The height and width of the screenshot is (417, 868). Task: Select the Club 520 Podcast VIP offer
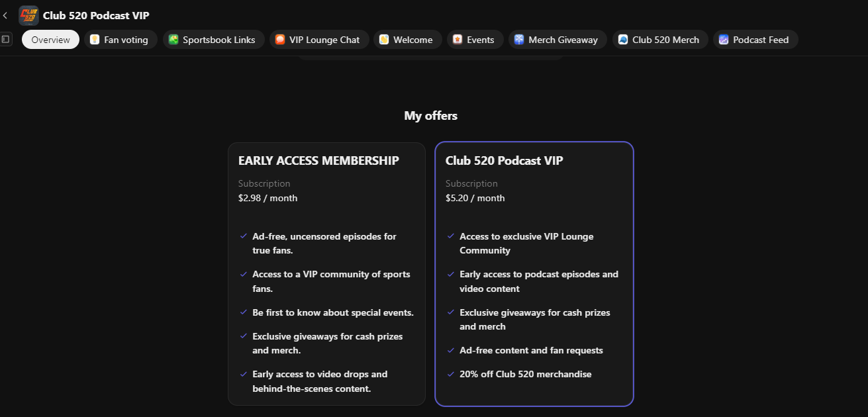point(534,273)
